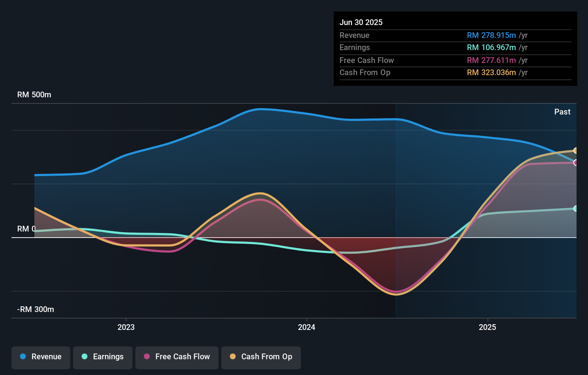Click the 2023 x-axis label
588x375 pixels.
[x=126, y=327]
